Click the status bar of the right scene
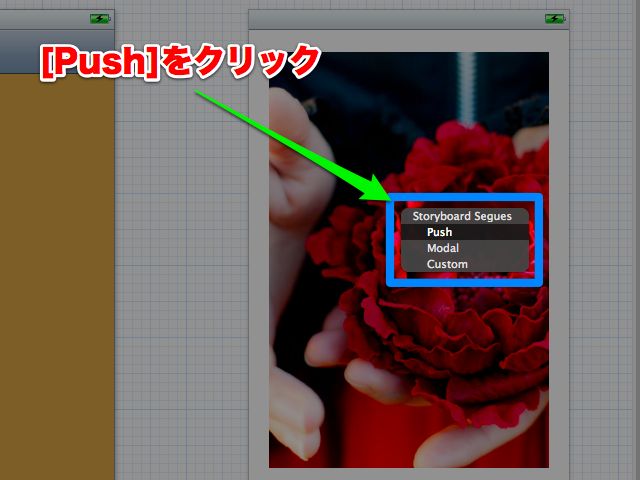640x480 pixels. pos(409,19)
